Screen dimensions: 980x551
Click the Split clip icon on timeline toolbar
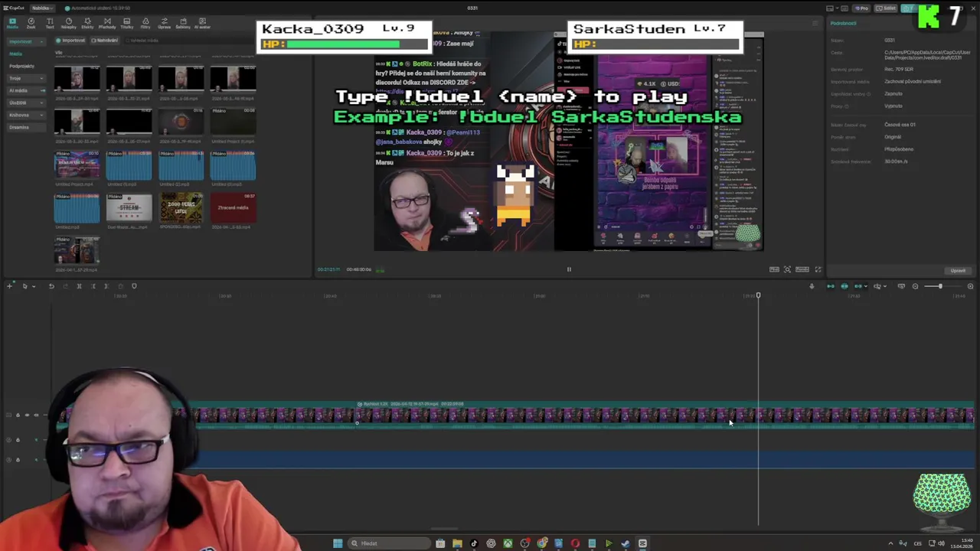pos(79,286)
